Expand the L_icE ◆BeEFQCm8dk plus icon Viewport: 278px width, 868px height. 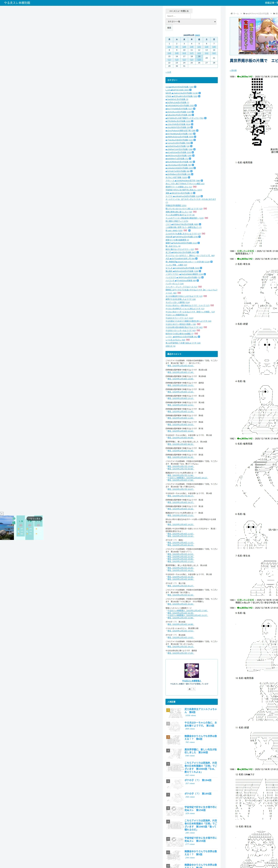[190, 90]
